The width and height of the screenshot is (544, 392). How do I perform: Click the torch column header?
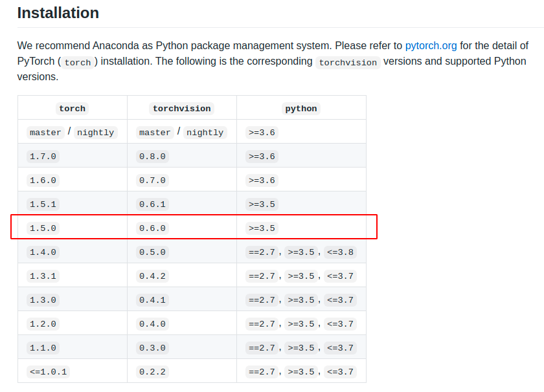(72, 109)
